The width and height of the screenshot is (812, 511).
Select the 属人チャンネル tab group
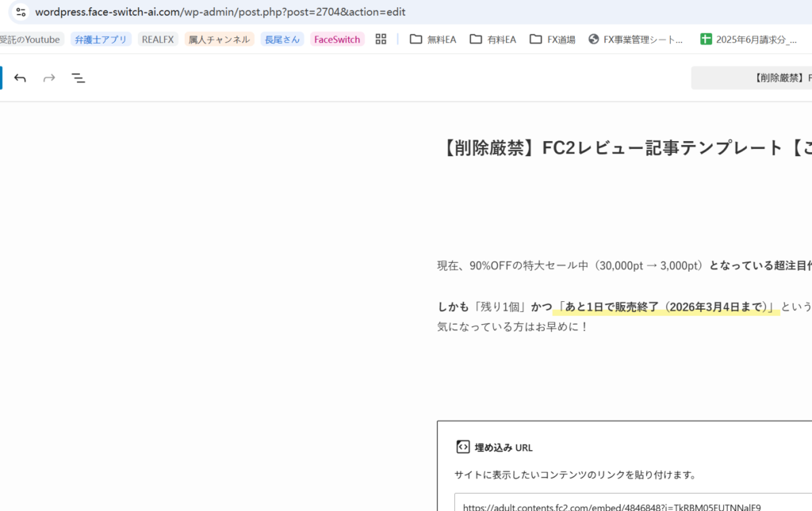pos(219,39)
